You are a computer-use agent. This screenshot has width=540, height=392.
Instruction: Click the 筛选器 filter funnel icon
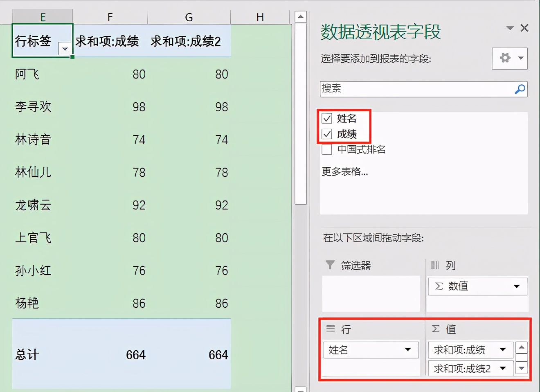click(330, 265)
